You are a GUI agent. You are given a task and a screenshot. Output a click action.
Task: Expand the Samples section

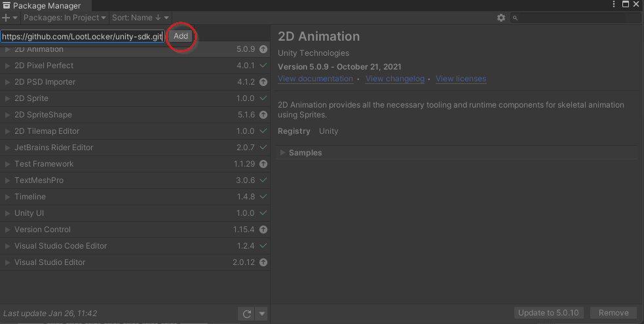[283, 153]
